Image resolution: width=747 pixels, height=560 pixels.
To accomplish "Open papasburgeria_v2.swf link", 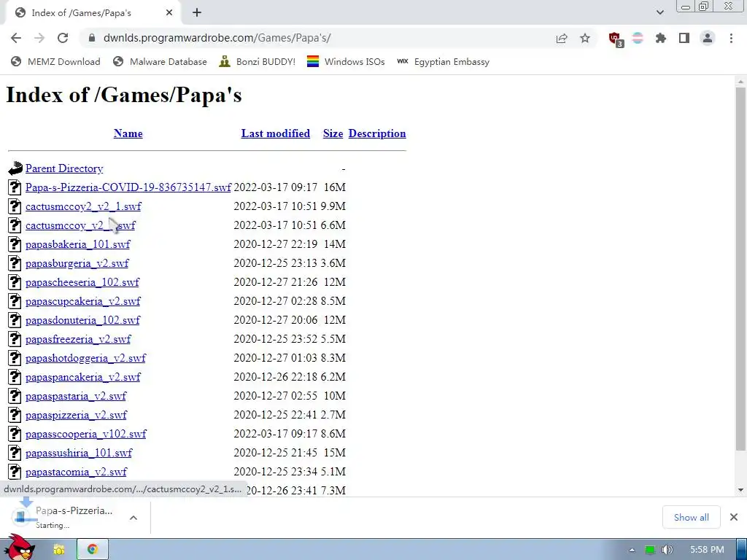I will [x=77, y=263].
